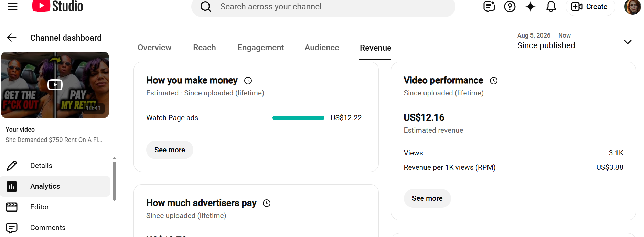Go back using the left arrow
This screenshot has height=237, width=644.
point(12,38)
